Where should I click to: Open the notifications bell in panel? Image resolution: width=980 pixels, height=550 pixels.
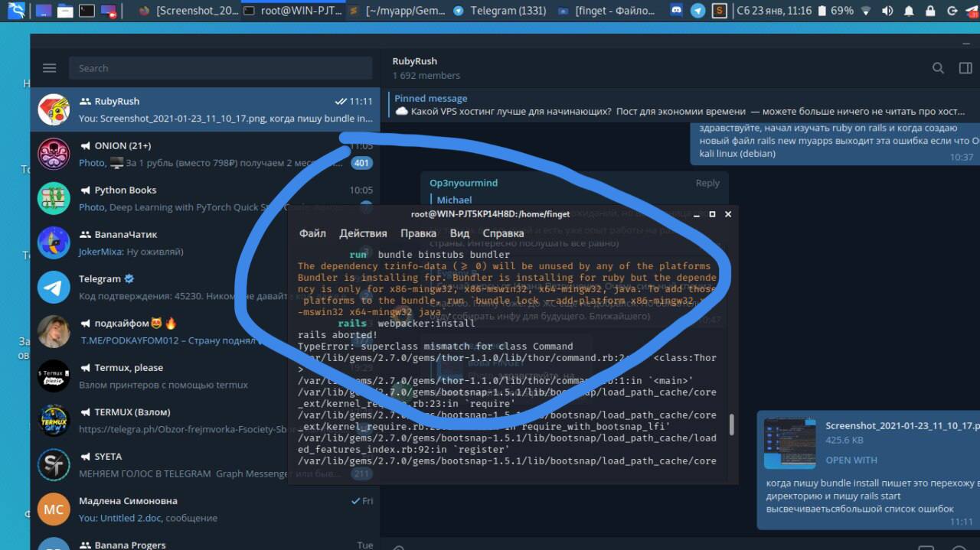(x=910, y=11)
